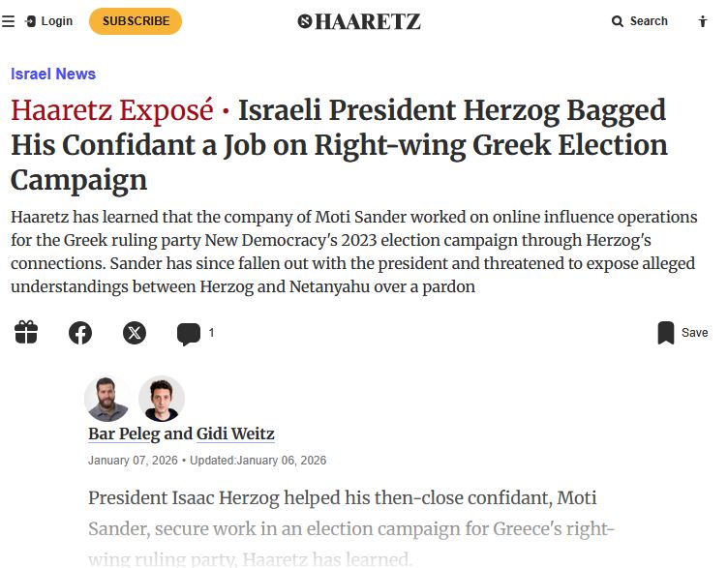The height and width of the screenshot is (568, 728).
Task: Save the article with the bookmark icon
Action: [x=666, y=333]
